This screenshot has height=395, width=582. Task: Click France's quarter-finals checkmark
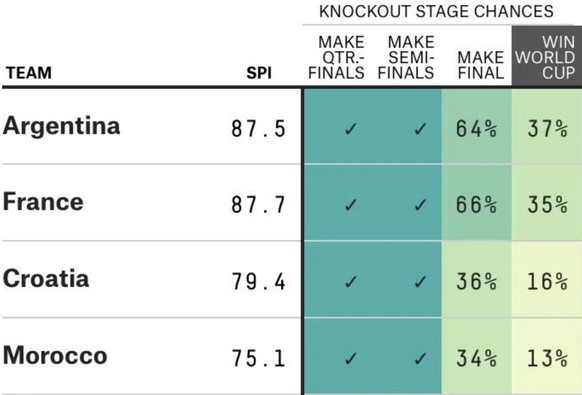tap(350, 205)
